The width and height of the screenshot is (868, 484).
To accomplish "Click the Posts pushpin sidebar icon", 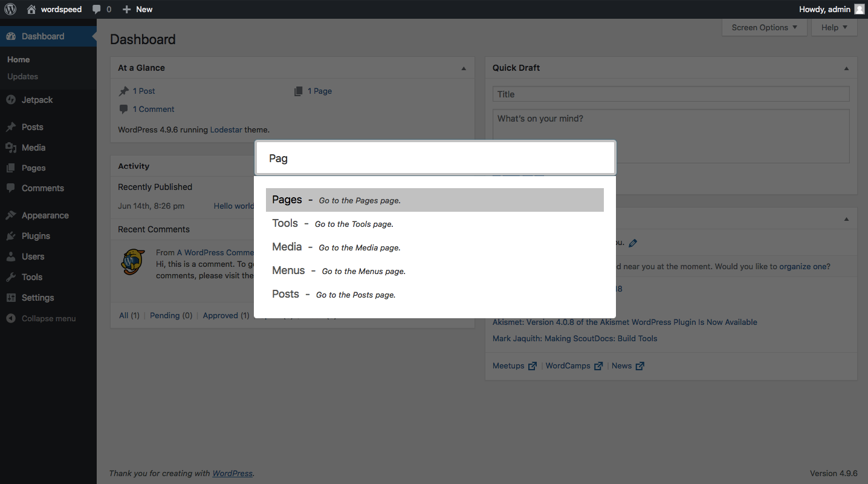I will click(11, 127).
